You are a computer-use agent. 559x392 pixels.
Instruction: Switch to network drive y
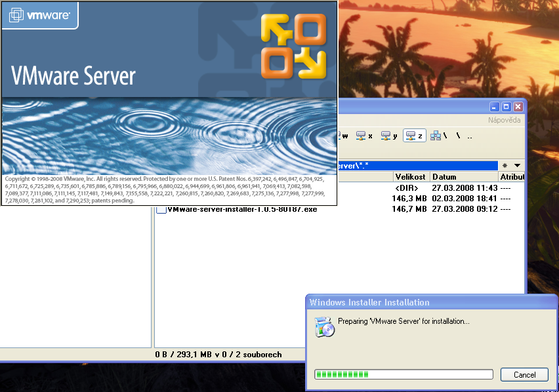tap(389, 136)
